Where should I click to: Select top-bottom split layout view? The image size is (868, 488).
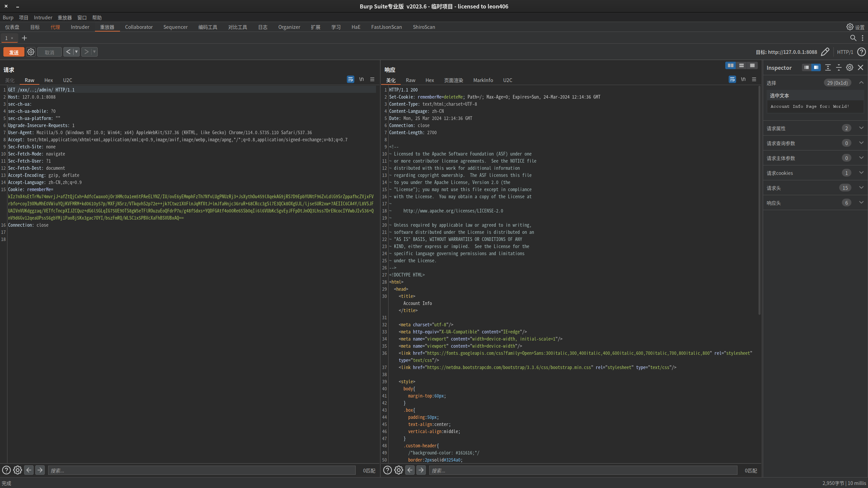click(741, 65)
